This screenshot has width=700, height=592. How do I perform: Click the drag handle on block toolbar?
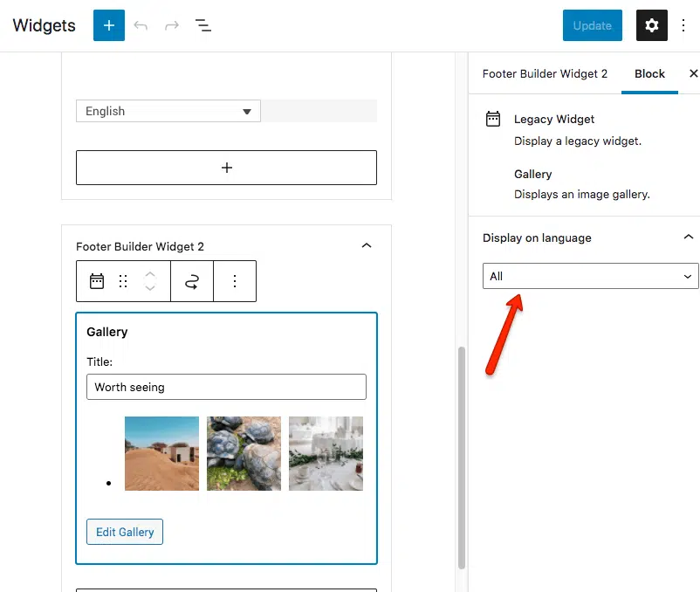tap(123, 281)
